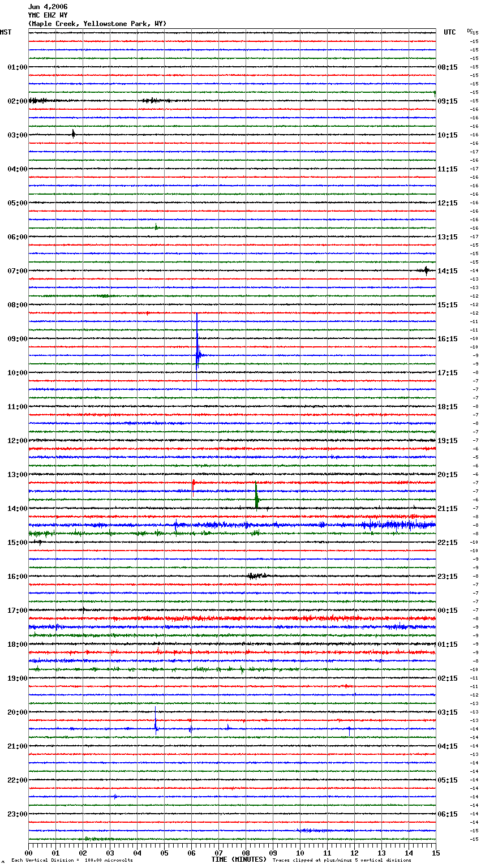Click minute tick label '06' on bottom axis
This screenshot has width=481, height=868.
click(x=192, y=853)
